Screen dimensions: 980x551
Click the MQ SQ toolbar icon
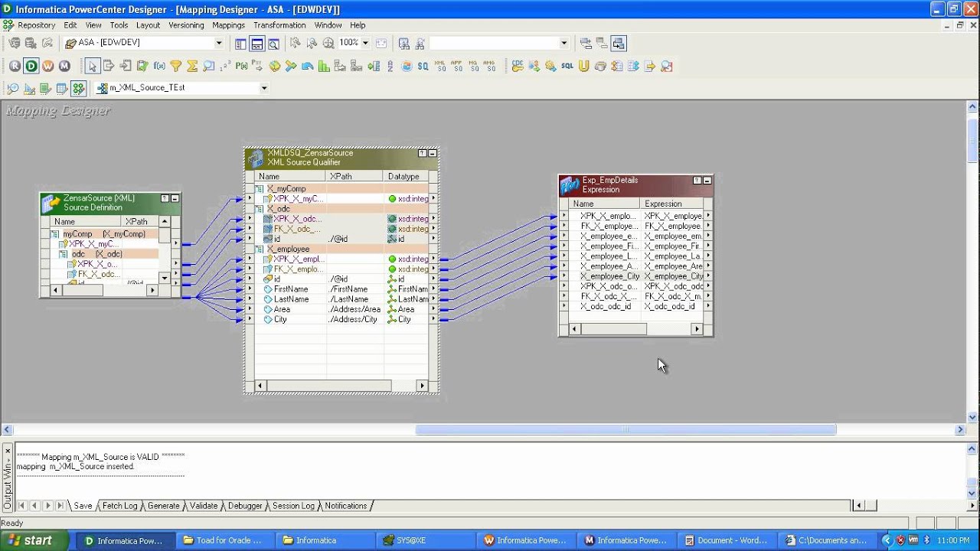pyautogui.click(x=474, y=67)
